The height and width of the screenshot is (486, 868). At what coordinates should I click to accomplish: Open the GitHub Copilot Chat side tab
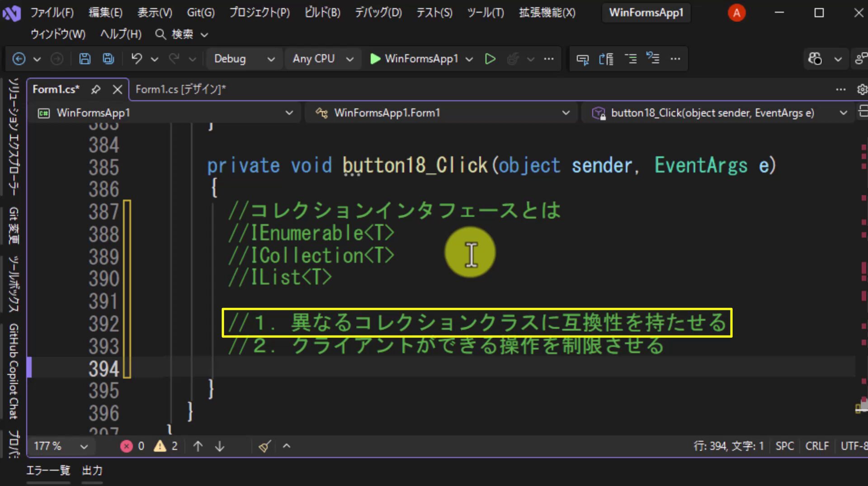[14, 371]
